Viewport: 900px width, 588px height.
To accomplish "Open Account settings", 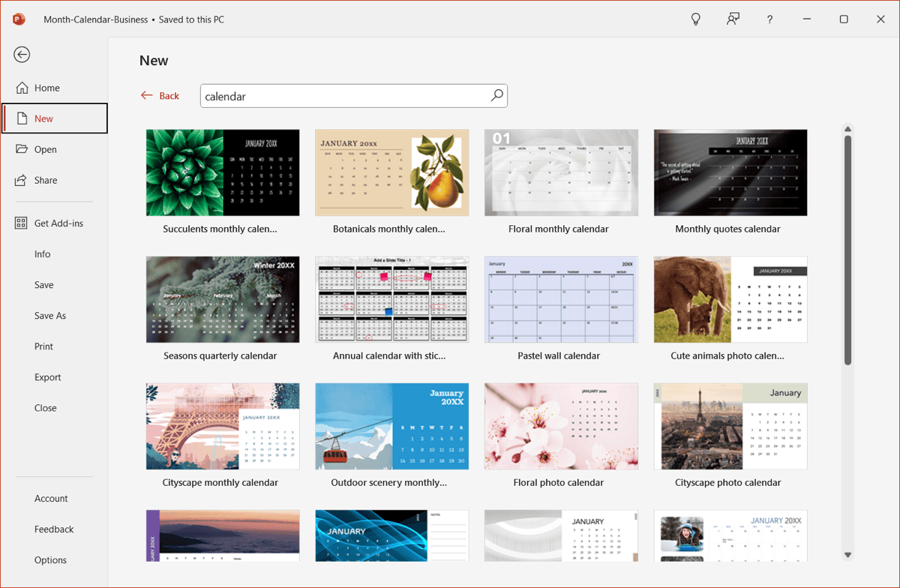I will pos(51,499).
